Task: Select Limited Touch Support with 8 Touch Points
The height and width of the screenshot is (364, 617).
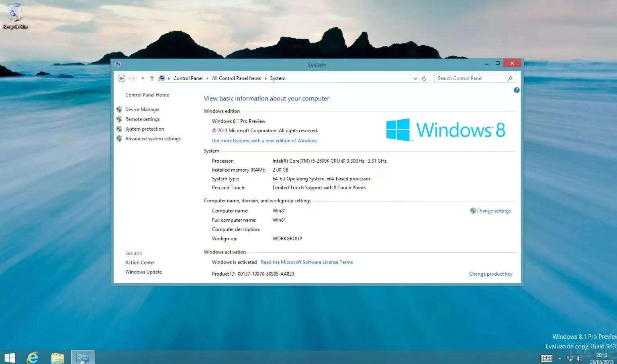Action: point(319,188)
